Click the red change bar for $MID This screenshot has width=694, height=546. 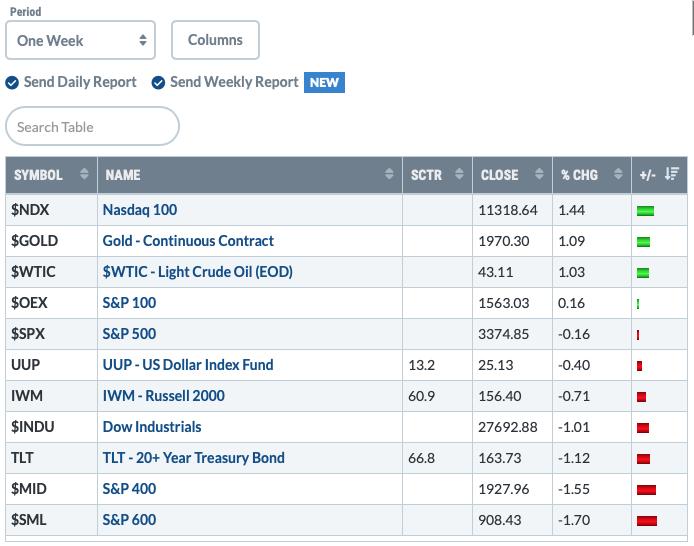coord(646,490)
